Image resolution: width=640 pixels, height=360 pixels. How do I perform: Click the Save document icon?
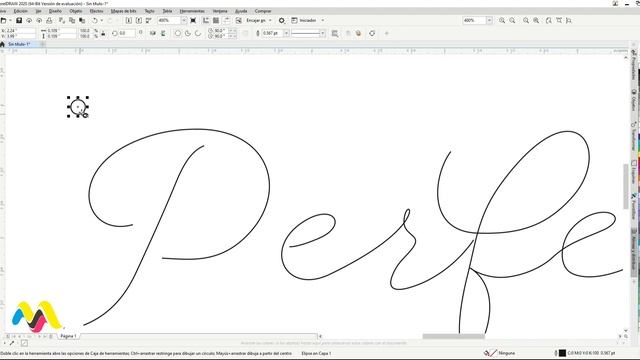[19, 20]
